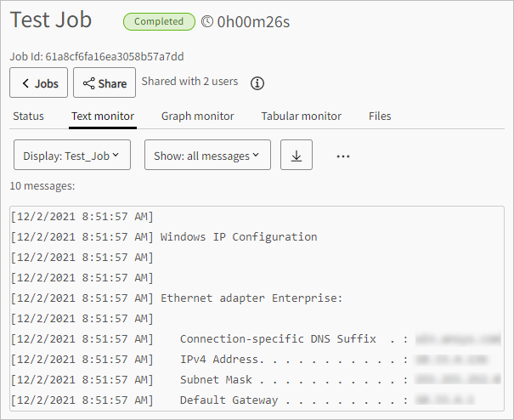Expand the Display: Test_Job dropdown

pos(72,156)
